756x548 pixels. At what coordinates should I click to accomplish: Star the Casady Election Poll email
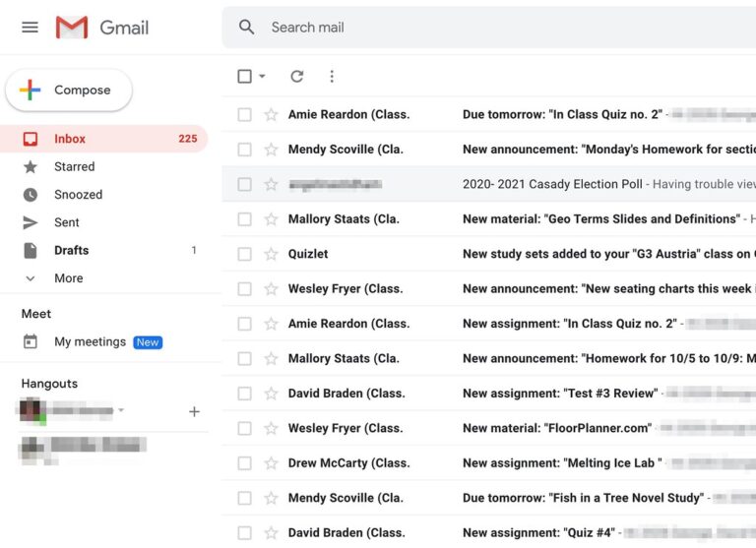click(x=271, y=184)
